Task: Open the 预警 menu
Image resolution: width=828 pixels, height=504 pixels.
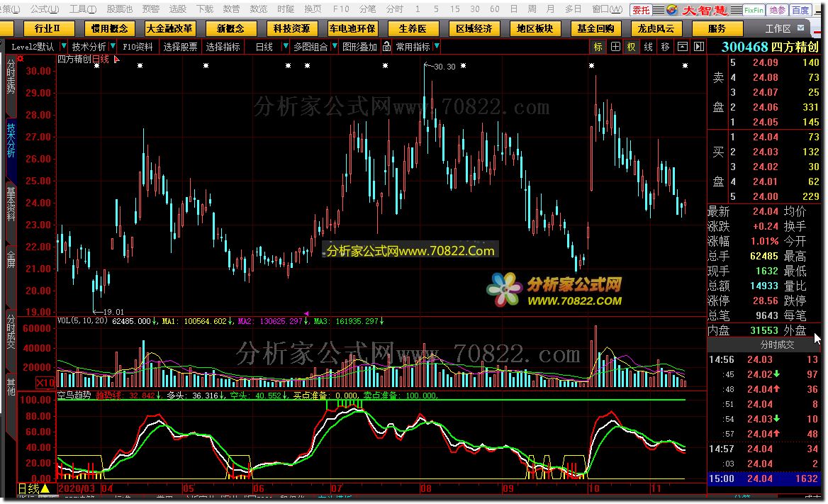Action: pyautogui.click(x=150, y=9)
